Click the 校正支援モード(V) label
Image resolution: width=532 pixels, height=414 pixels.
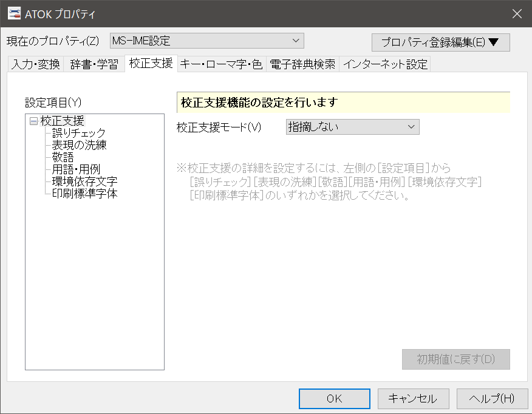[x=219, y=127]
